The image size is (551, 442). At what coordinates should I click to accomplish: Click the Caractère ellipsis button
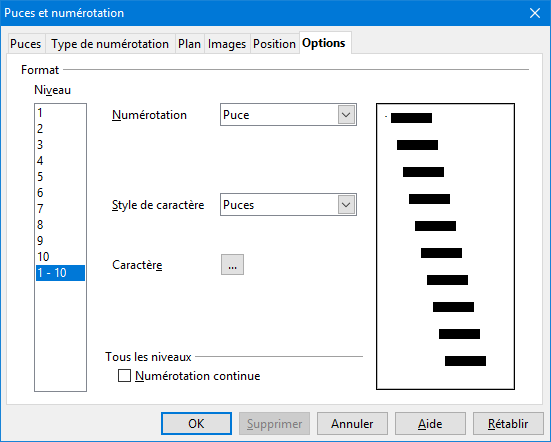232,265
